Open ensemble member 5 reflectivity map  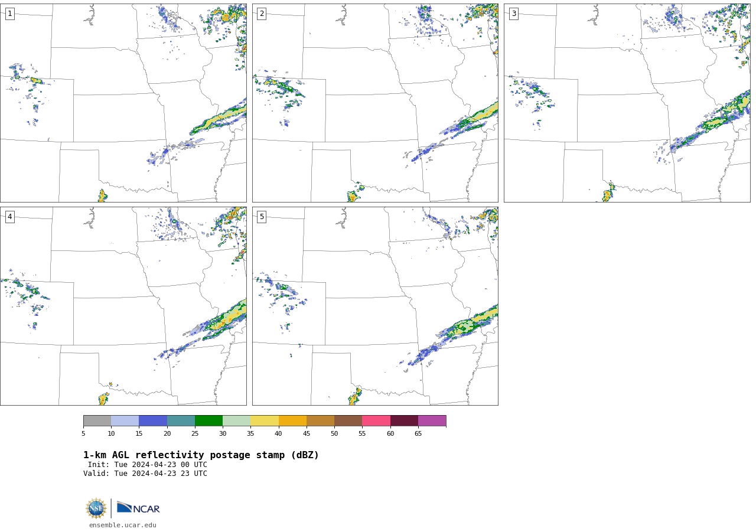click(375, 306)
